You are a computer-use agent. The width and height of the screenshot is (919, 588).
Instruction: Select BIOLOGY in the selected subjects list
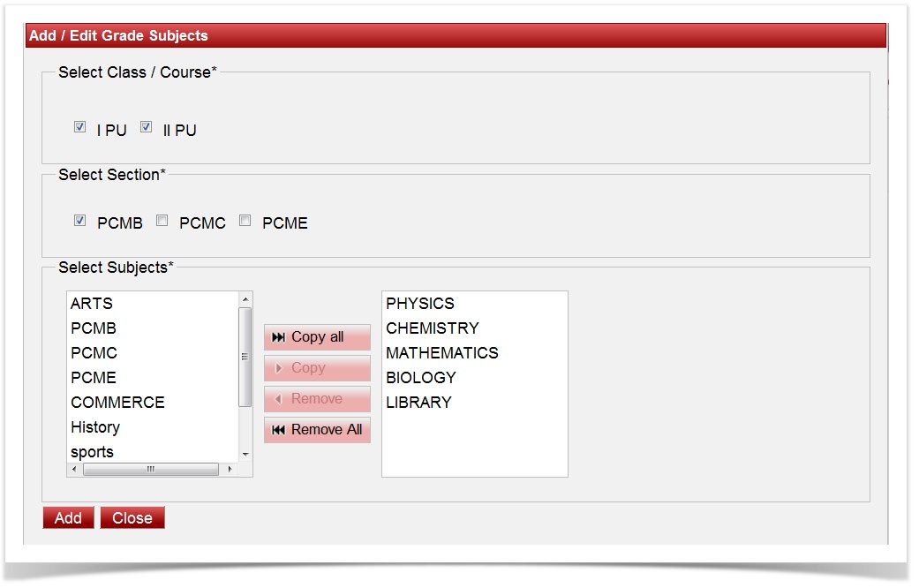(x=421, y=378)
